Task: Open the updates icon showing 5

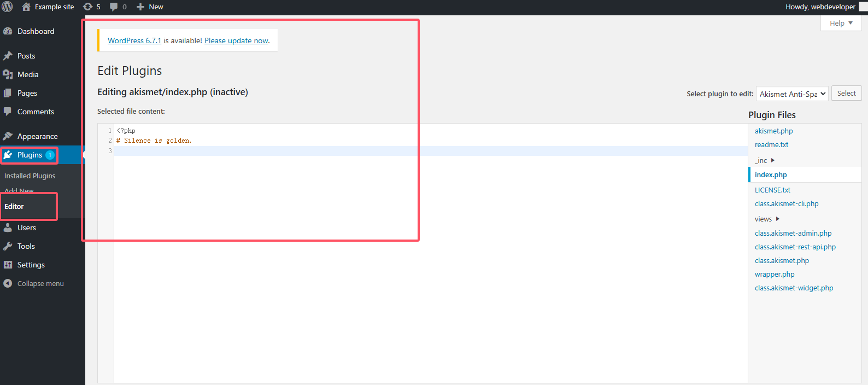Action: [x=87, y=7]
